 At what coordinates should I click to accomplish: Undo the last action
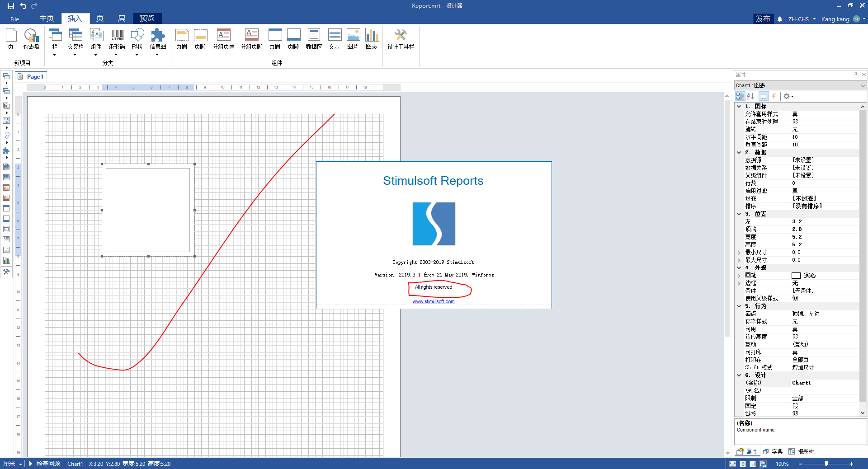point(23,6)
